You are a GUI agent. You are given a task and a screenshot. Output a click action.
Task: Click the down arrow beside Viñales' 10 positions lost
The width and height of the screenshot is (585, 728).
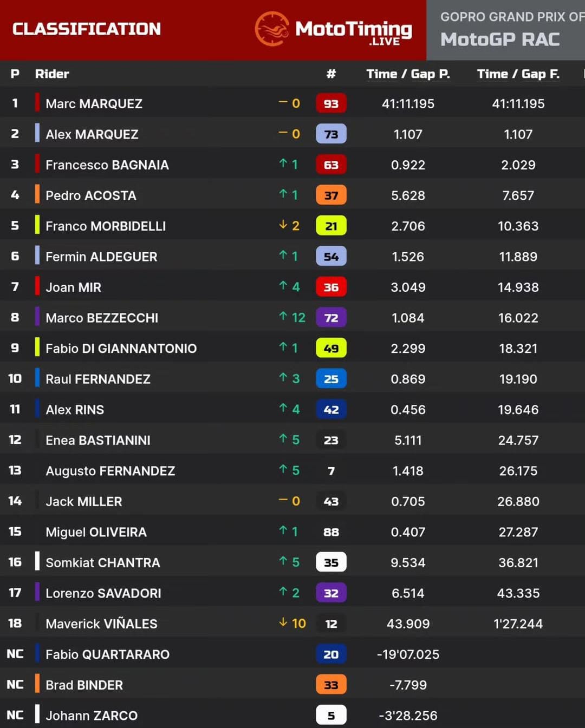click(x=283, y=622)
